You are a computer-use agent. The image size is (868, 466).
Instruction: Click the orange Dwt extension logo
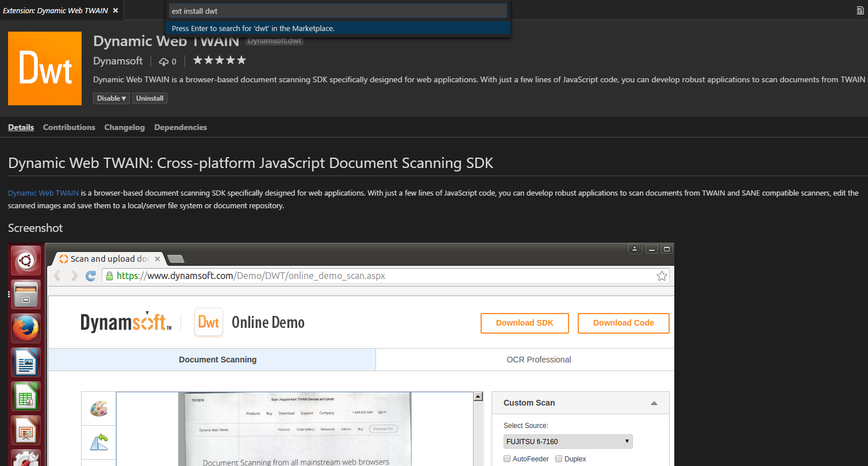click(x=45, y=68)
